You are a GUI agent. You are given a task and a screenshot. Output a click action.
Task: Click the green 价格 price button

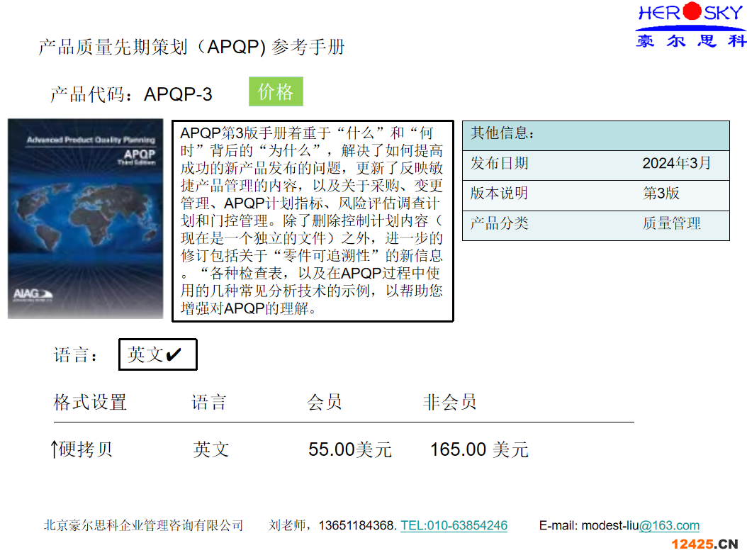[276, 91]
